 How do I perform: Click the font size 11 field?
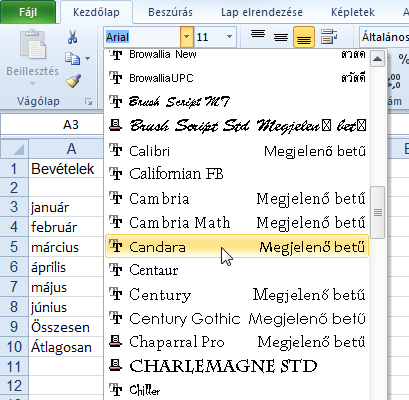coord(209,37)
